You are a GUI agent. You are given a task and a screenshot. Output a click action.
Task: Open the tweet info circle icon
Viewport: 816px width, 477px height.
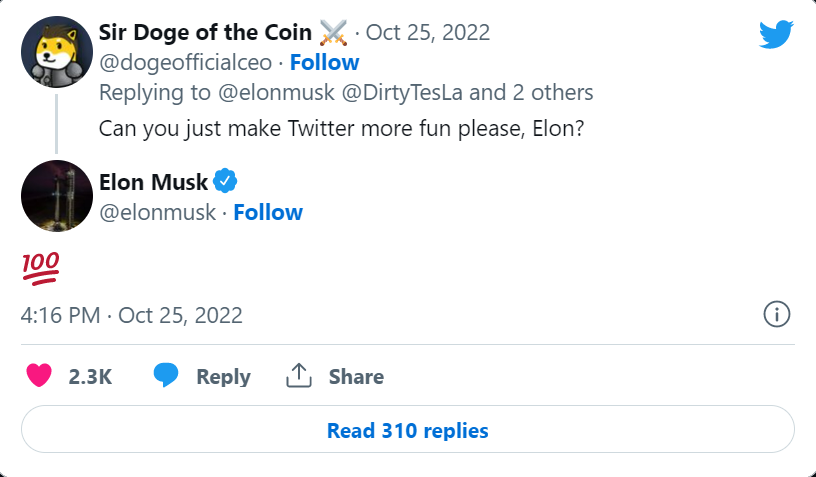pos(776,314)
